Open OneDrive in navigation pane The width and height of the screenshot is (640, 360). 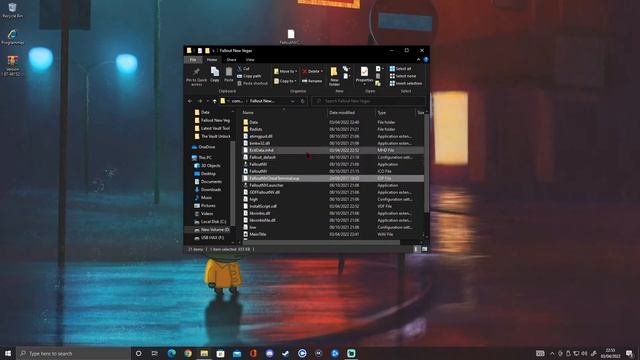tap(203, 147)
